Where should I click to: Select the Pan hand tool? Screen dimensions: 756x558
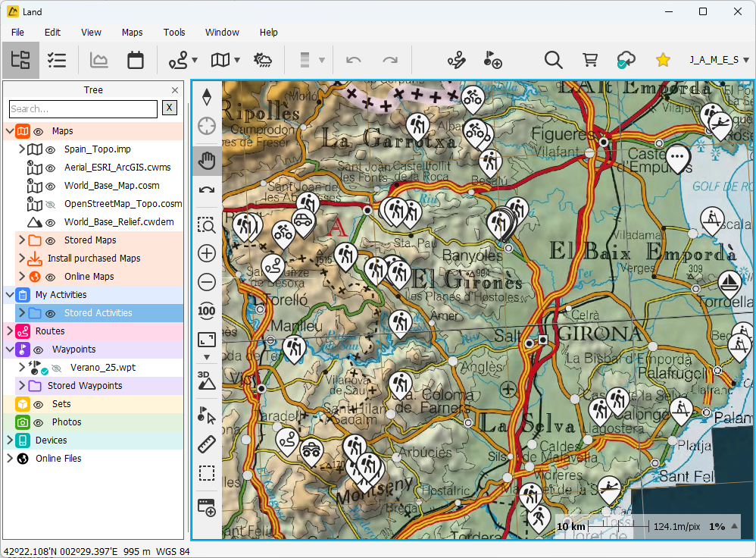pyautogui.click(x=206, y=160)
